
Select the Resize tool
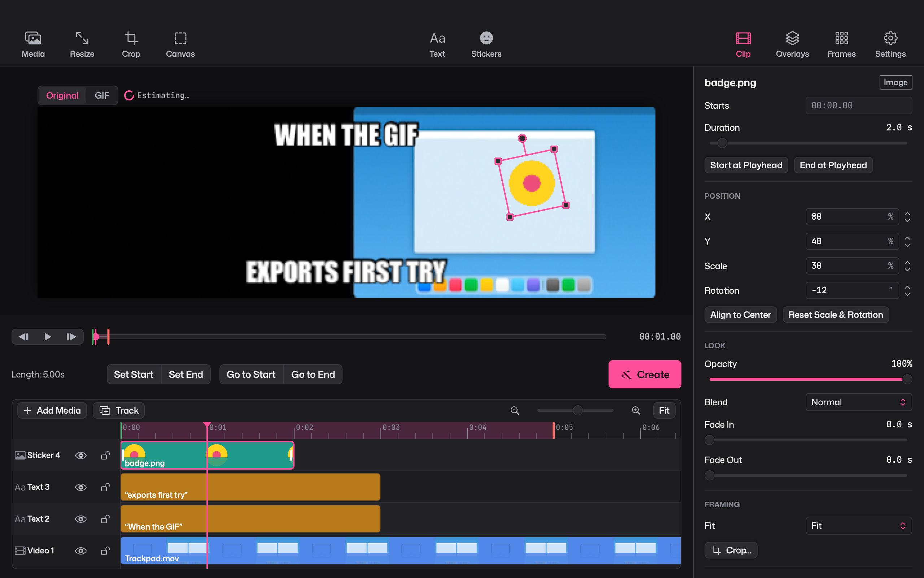click(x=82, y=45)
